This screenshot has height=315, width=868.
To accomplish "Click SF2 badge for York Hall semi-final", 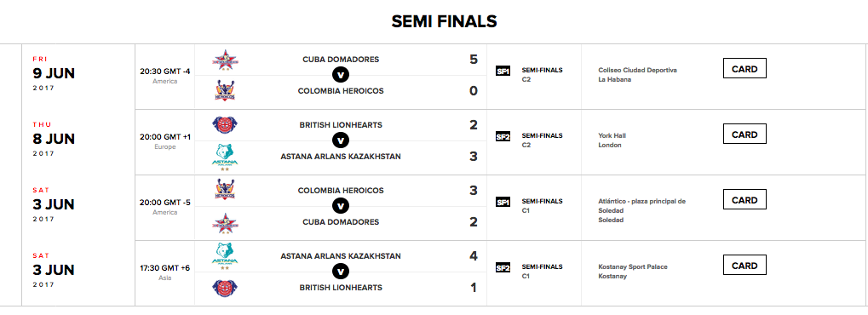I will [503, 137].
